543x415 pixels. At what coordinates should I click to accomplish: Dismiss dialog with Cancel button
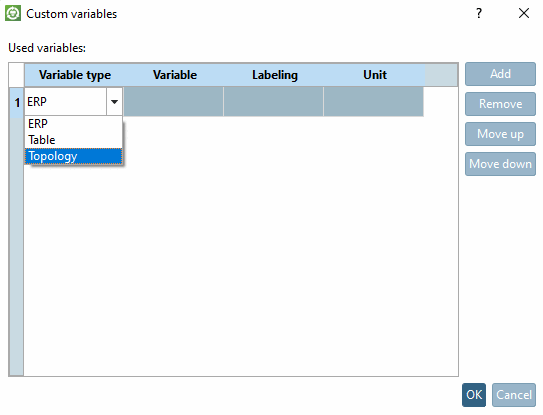click(x=514, y=395)
